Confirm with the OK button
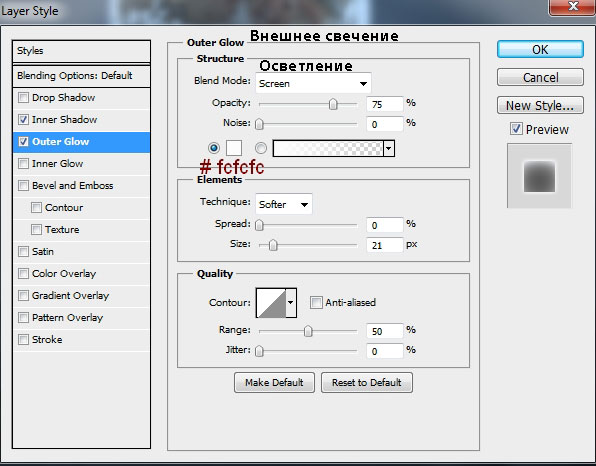Screen dimensions: 596x466 tap(540, 49)
